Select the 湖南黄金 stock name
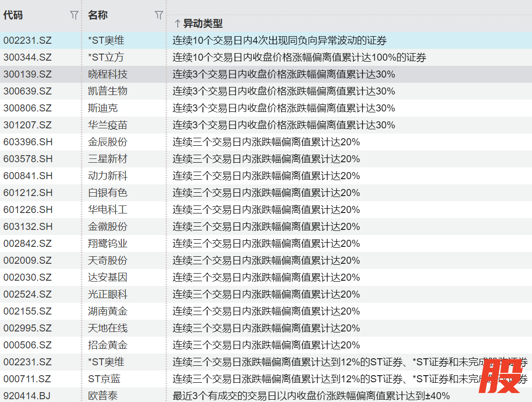 [x=108, y=311]
